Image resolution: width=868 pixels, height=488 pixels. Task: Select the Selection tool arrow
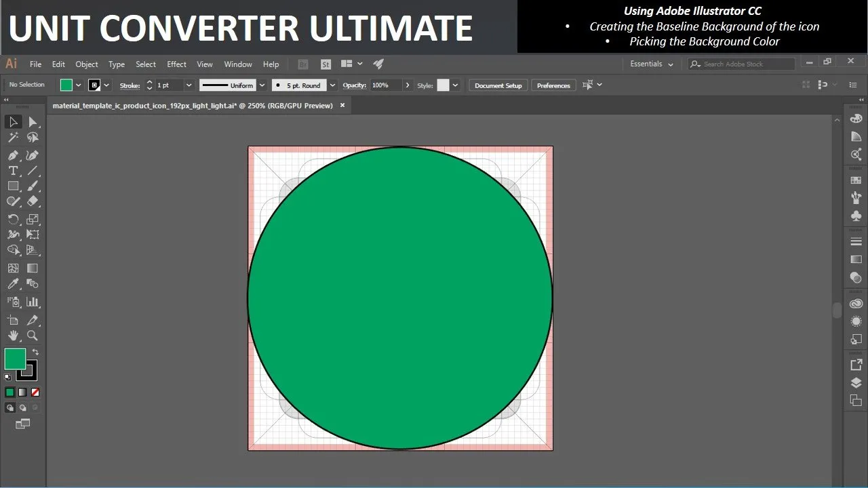tap(13, 122)
